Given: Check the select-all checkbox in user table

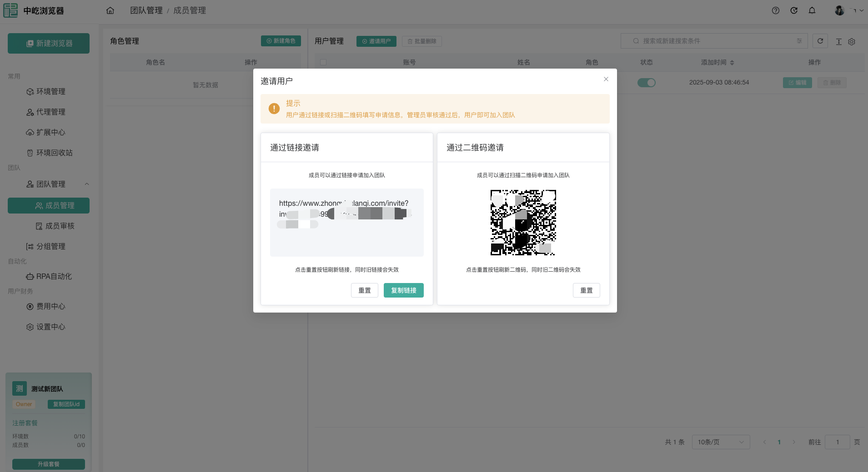Looking at the screenshot, I should [323, 62].
